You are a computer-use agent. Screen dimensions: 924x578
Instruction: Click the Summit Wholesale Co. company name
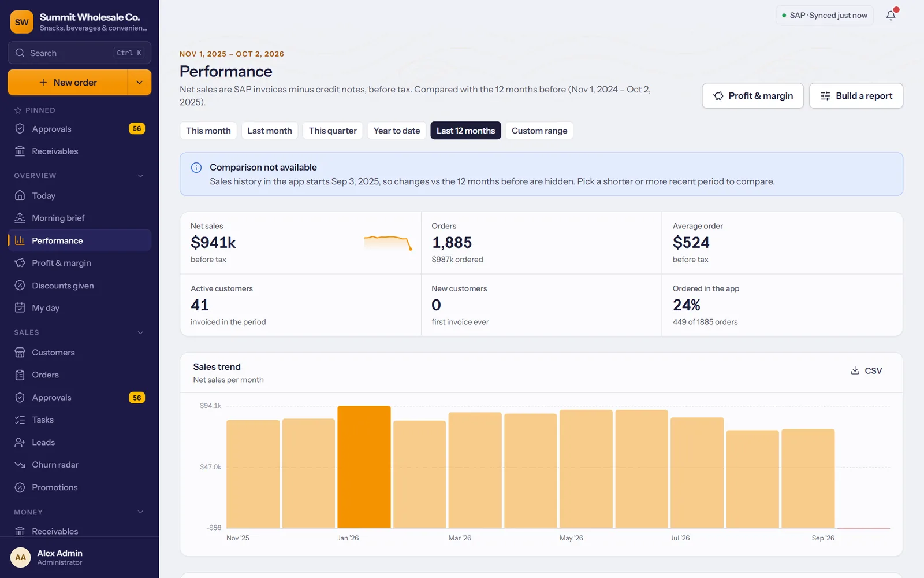90,17
